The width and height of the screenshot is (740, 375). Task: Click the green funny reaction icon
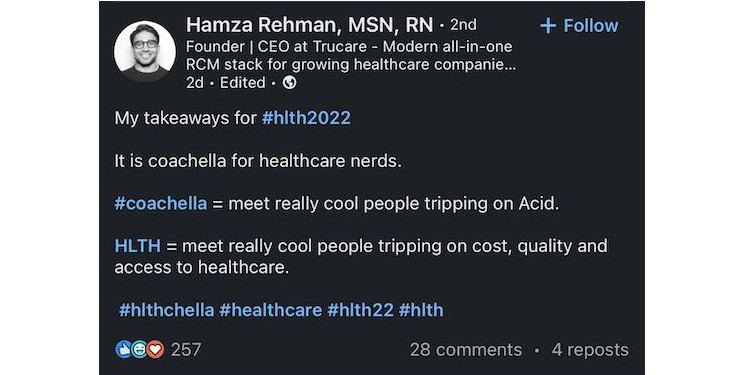pyautogui.click(x=139, y=350)
